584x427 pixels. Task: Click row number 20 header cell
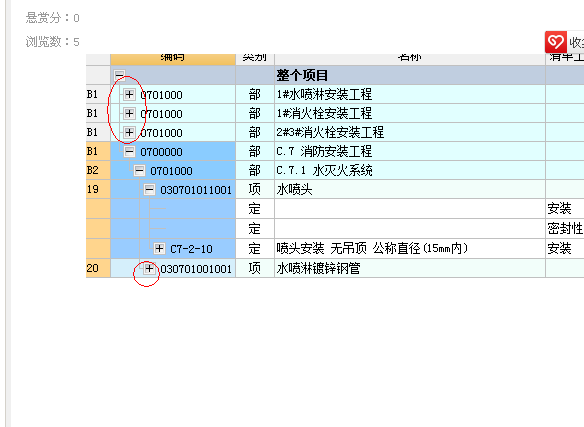pos(98,268)
